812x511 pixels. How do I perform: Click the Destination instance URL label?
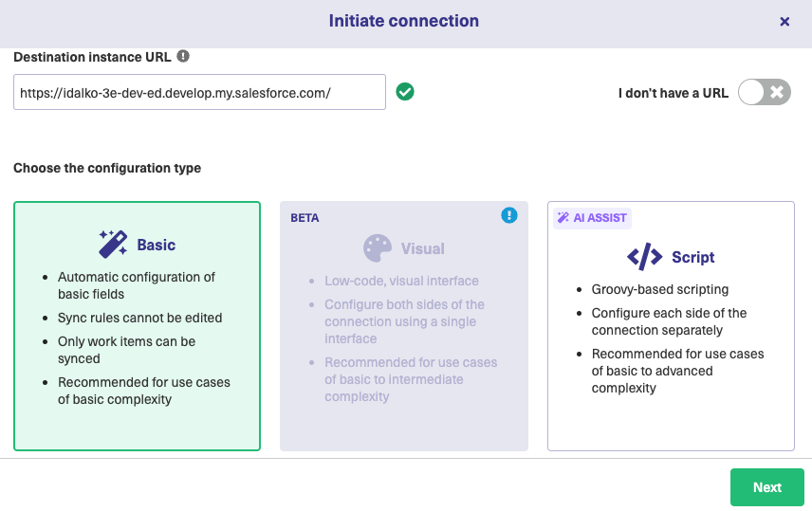(x=92, y=57)
